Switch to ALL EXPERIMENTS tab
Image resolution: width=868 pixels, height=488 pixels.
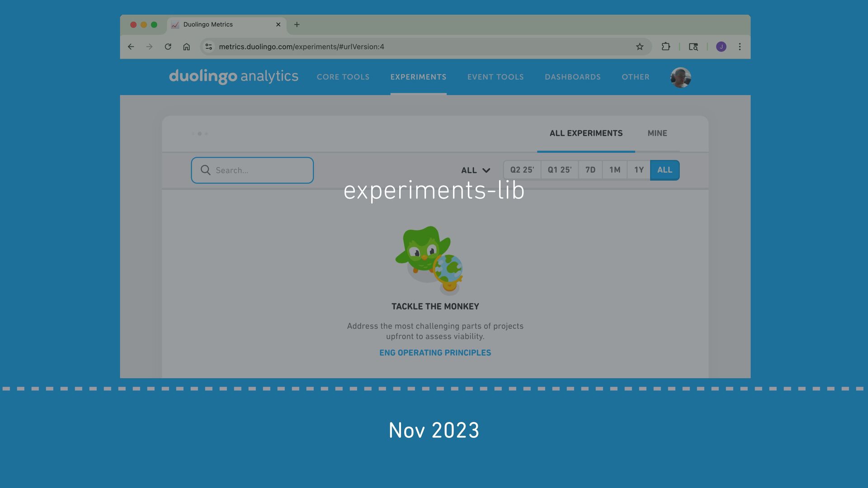[x=586, y=133]
